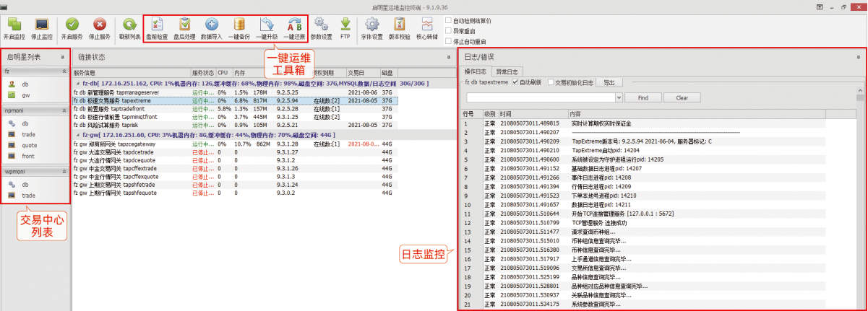Collapse the fz group in 启明星列表
Image resolution: width=868 pixels, height=311 pixels.
click(64, 72)
